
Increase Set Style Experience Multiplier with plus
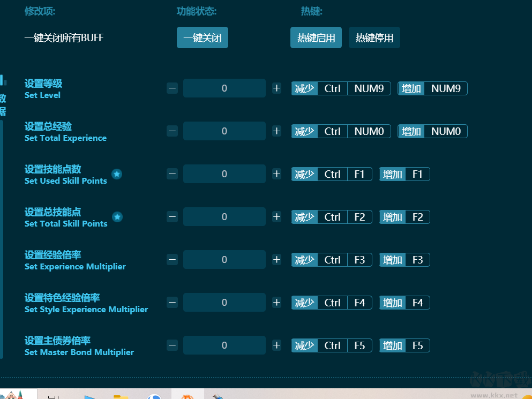276,303
